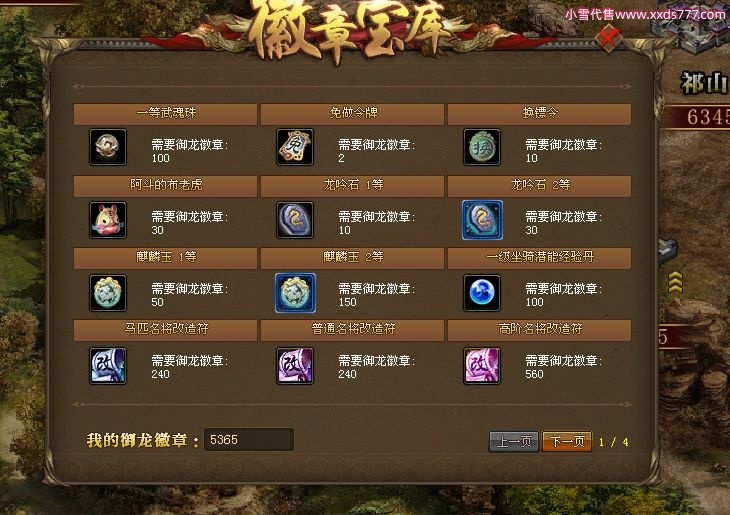This screenshot has width=730, height=515.
Task: Select the 高阶名将改造符 pink scroll icon
Action: click(x=482, y=366)
